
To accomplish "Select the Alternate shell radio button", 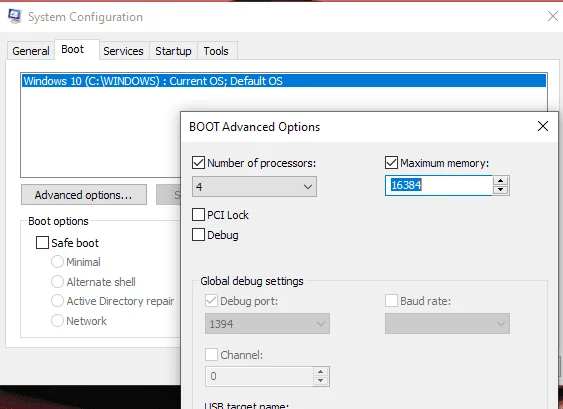I will (x=57, y=282).
